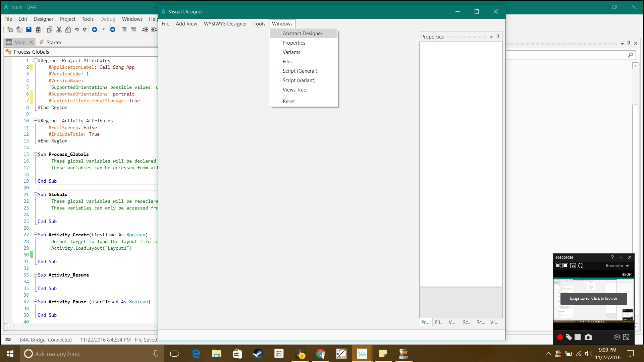Cut code using the scissors toolbar icon
The image size is (644, 362).
coord(59,29)
